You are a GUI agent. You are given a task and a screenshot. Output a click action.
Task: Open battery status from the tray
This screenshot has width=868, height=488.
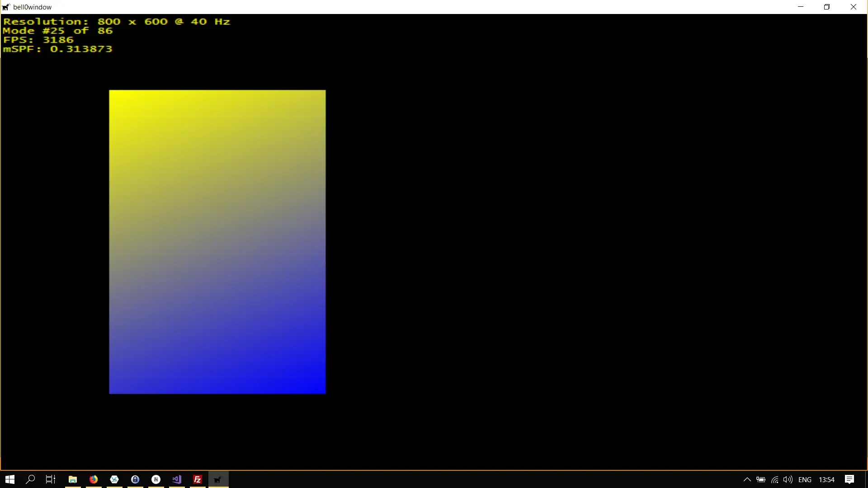(761, 480)
